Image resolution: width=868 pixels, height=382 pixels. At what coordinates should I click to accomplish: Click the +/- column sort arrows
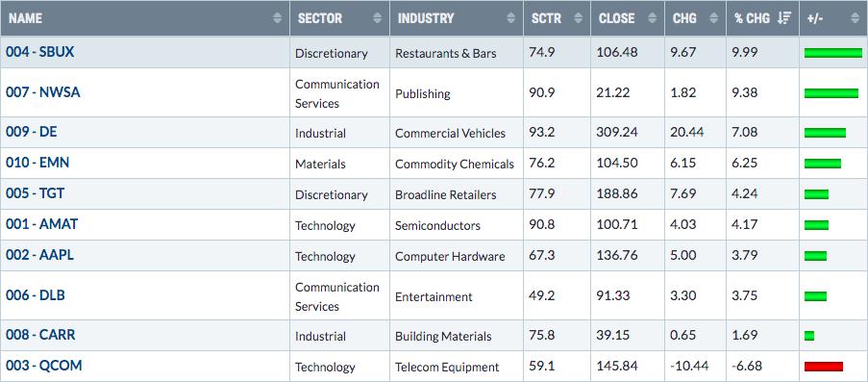click(856, 18)
